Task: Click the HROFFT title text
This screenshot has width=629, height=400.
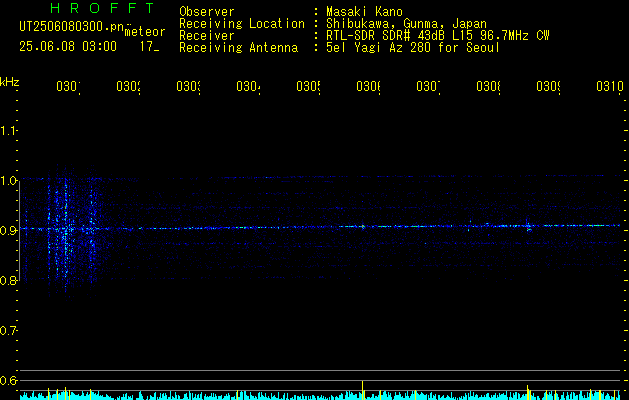Action: coord(102,8)
